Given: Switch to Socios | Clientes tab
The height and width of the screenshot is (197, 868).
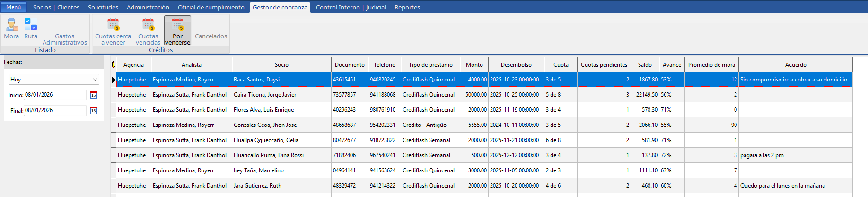Looking at the screenshot, I should (56, 7).
